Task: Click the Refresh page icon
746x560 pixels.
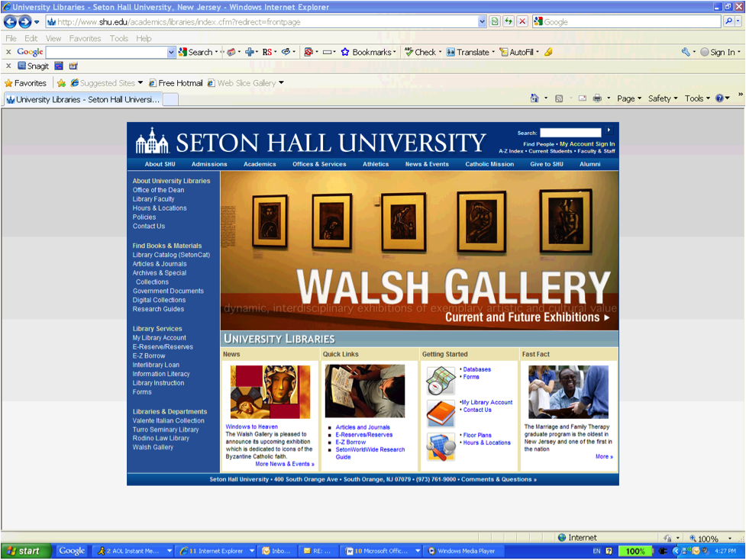Action: (x=509, y=22)
